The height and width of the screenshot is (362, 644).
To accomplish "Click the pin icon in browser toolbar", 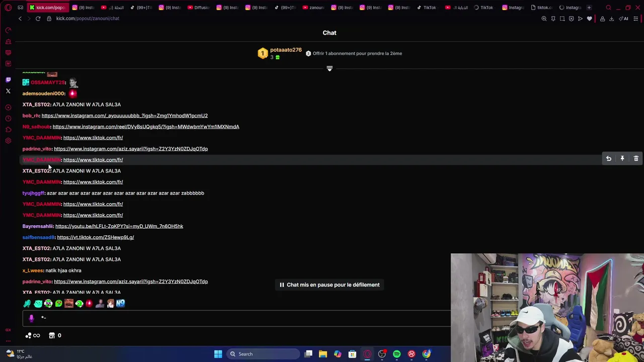I will 553,19.
